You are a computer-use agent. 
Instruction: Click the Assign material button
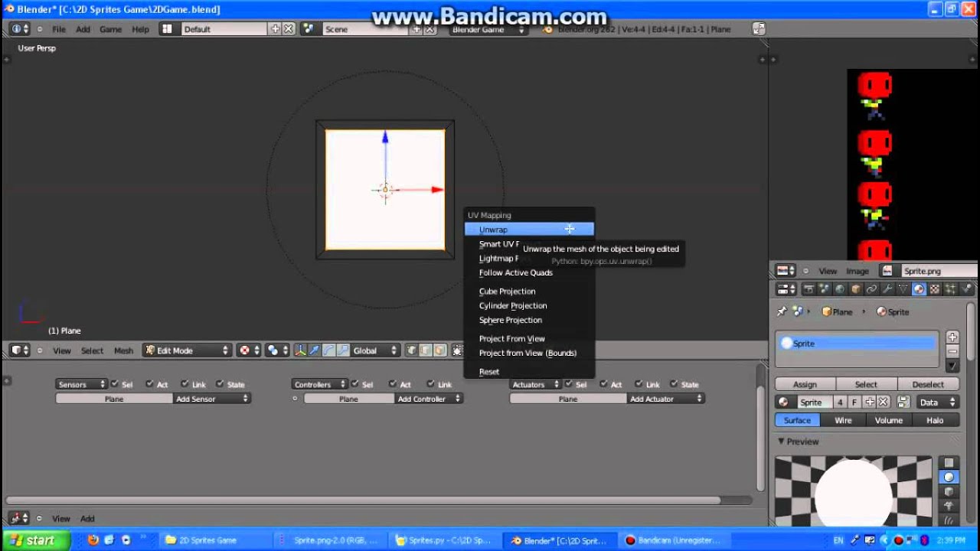(x=805, y=384)
